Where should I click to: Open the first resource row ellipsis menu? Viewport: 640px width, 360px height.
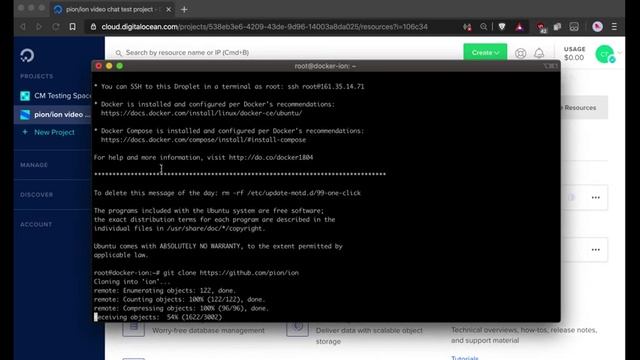596,198
